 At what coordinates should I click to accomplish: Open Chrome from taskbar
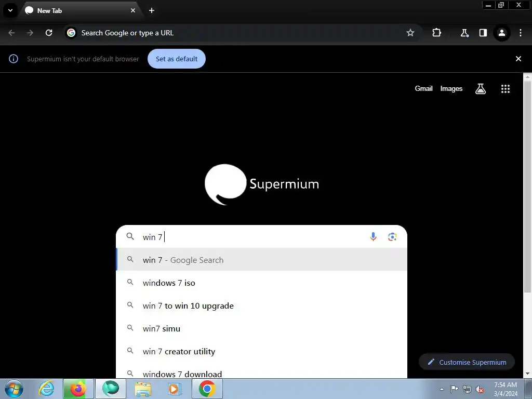(207, 389)
